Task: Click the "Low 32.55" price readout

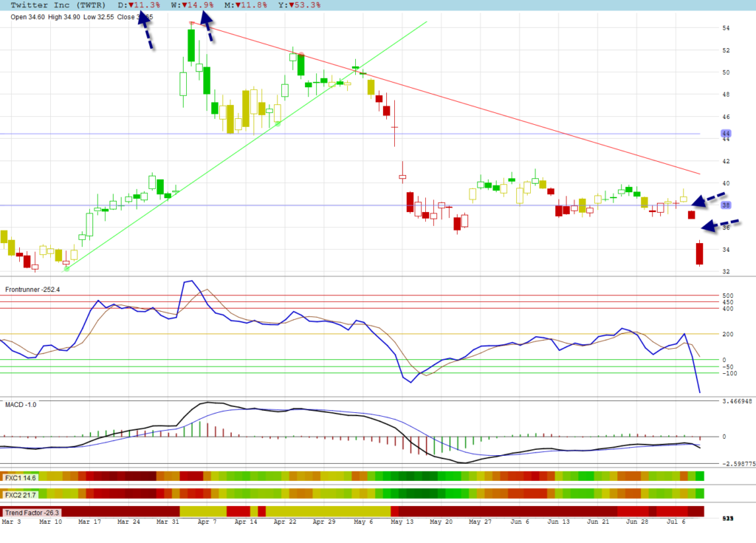Action: click(x=99, y=17)
